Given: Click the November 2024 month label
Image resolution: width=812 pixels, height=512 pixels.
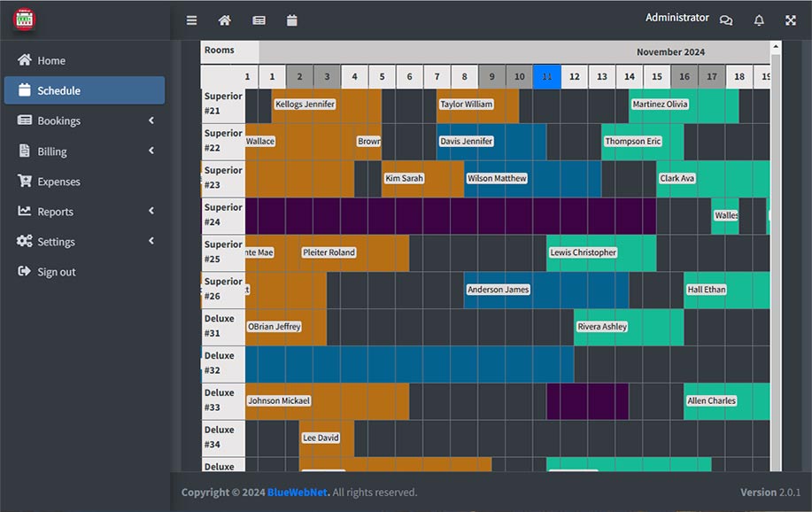Looking at the screenshot, I should pos(670,52).
